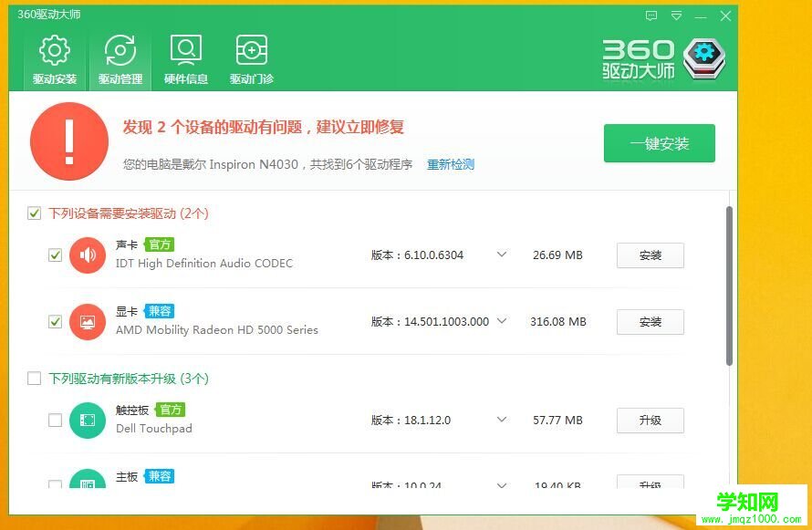Viewport: 812px width, 530px height.
Task: Open the feedback message icon in title bar
Action: point(651,16)
